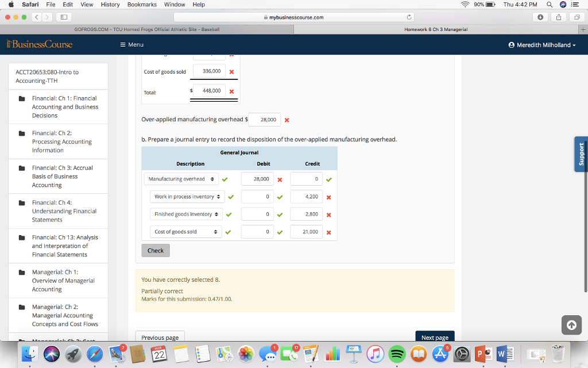Image resolution: width=588 pixels, height=368 pixels.
Task: Open the Work in process inventory dropdown
Action: (x=187, y=197)
